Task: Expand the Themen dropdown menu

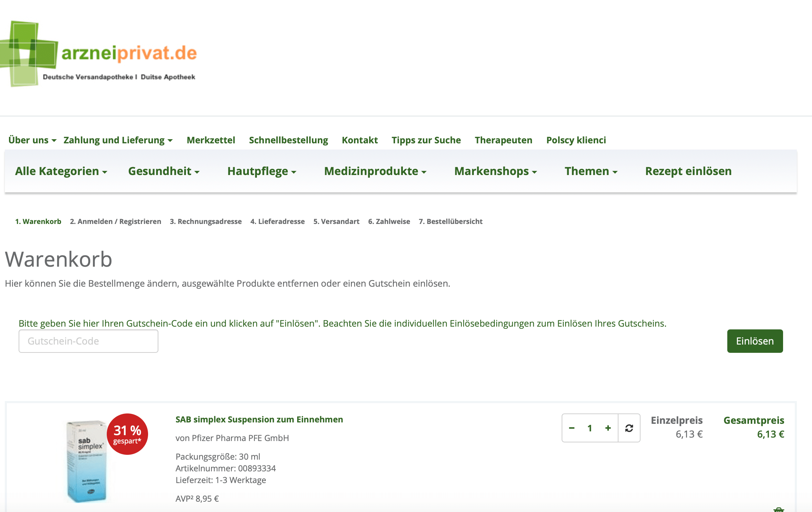Action: pyautogui.click(x=591, y=171)
